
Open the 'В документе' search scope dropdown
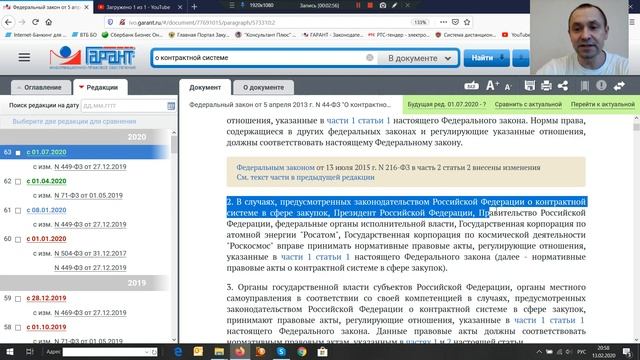coord(419,58)
